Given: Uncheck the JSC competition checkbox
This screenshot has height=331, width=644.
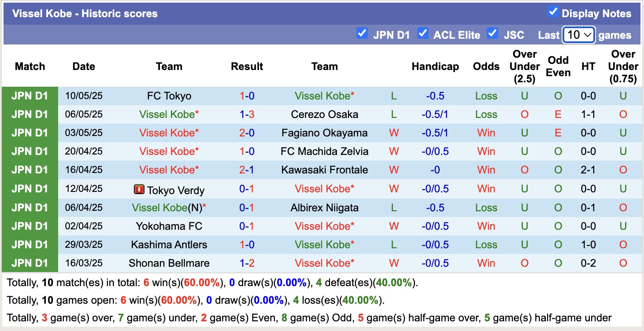Looking at the screenshot, I should point(492,33).
